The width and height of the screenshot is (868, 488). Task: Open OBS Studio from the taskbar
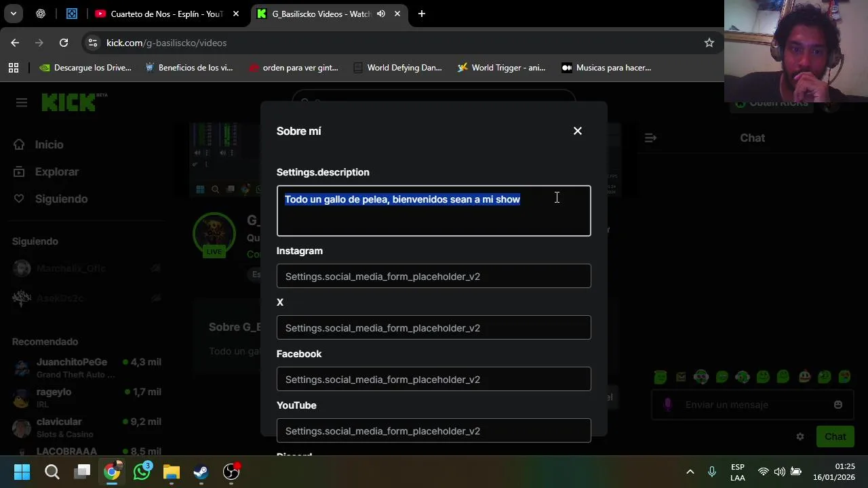[231, 472]
